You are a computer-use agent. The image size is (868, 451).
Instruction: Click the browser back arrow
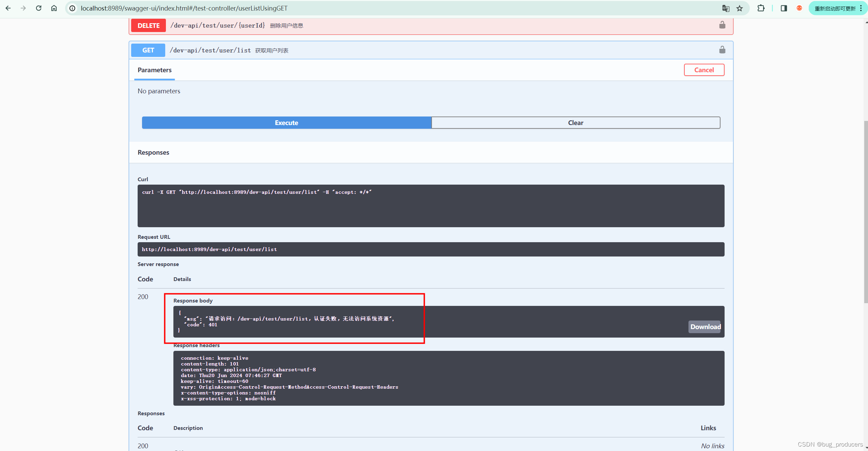pyautogui.click(x=8, y=8)
